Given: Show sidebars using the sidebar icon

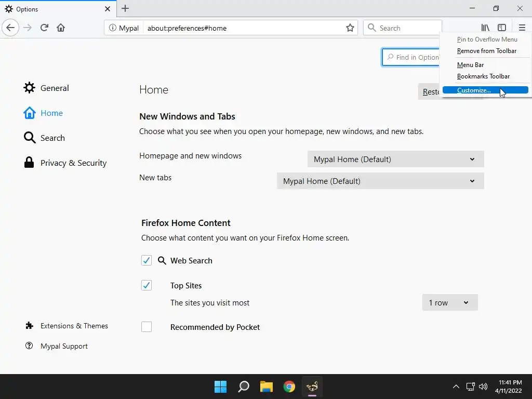Looking at the screenshot, I should point(502,28).
